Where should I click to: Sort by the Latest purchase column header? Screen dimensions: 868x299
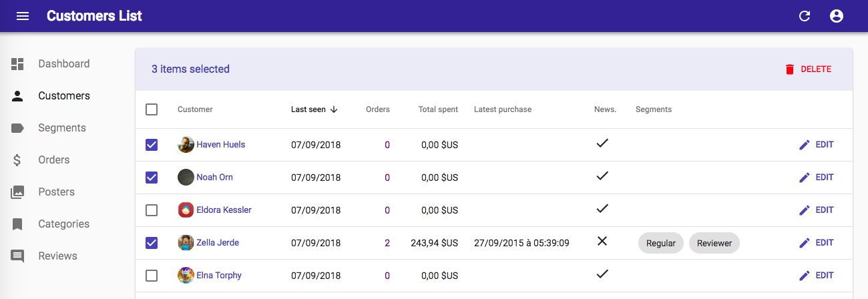tap(503, 109)
